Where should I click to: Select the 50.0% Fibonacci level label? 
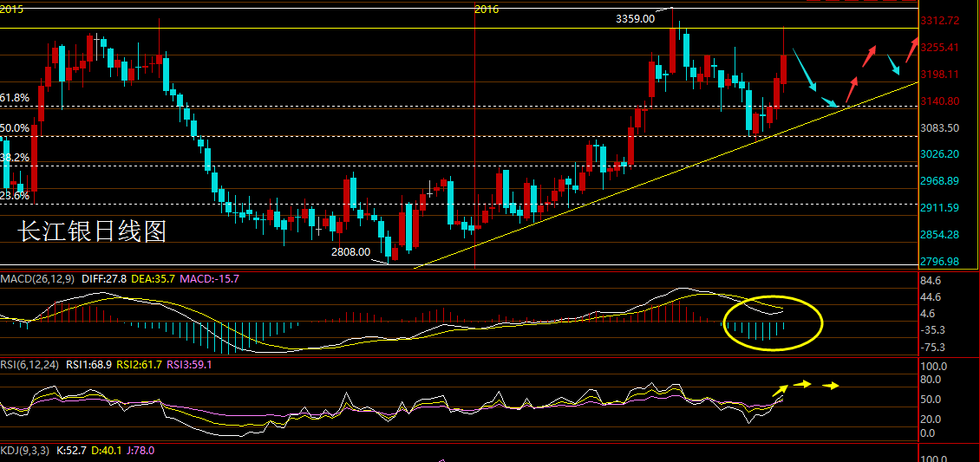click(x=15, y=128)
